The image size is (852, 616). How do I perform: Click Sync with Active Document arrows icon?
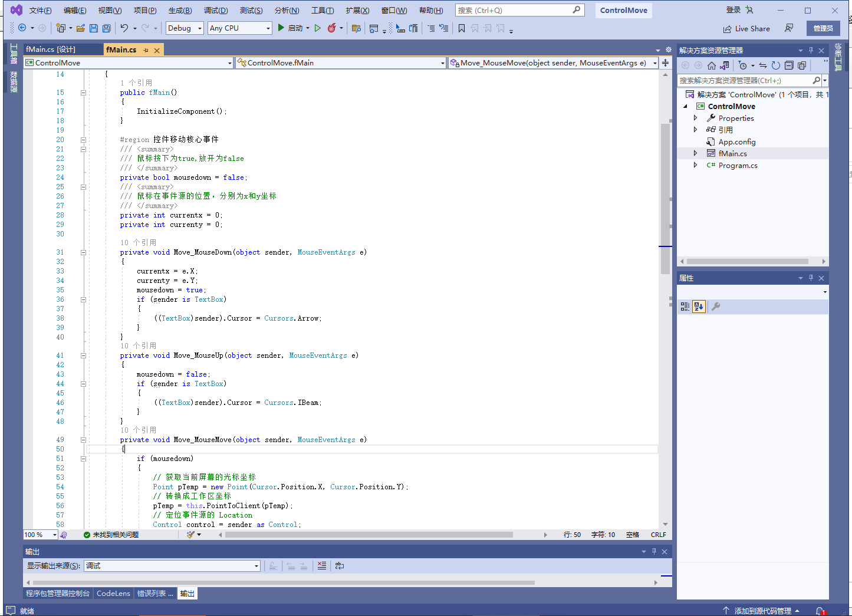pos(763,65)
